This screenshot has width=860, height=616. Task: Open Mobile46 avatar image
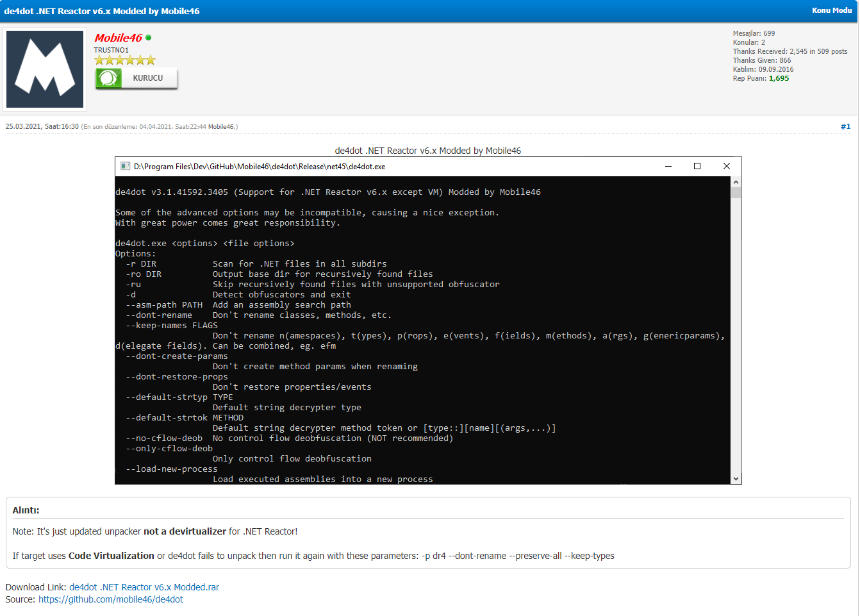(45, 69)
